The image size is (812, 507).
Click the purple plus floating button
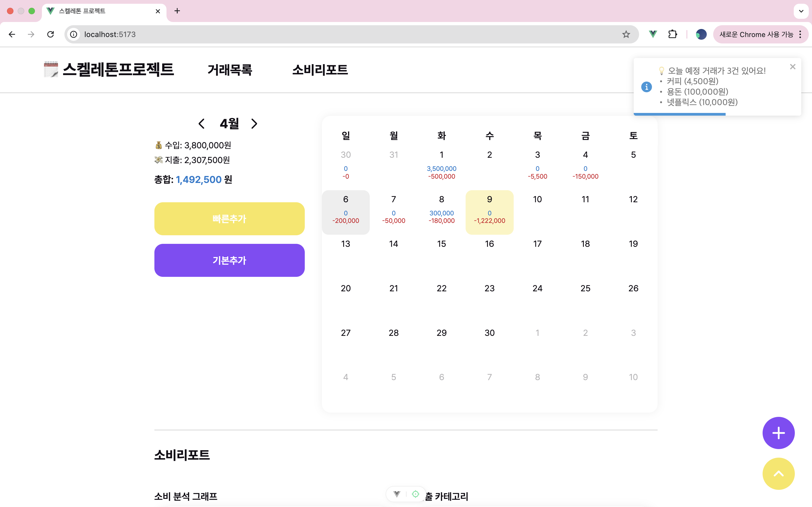778,432
